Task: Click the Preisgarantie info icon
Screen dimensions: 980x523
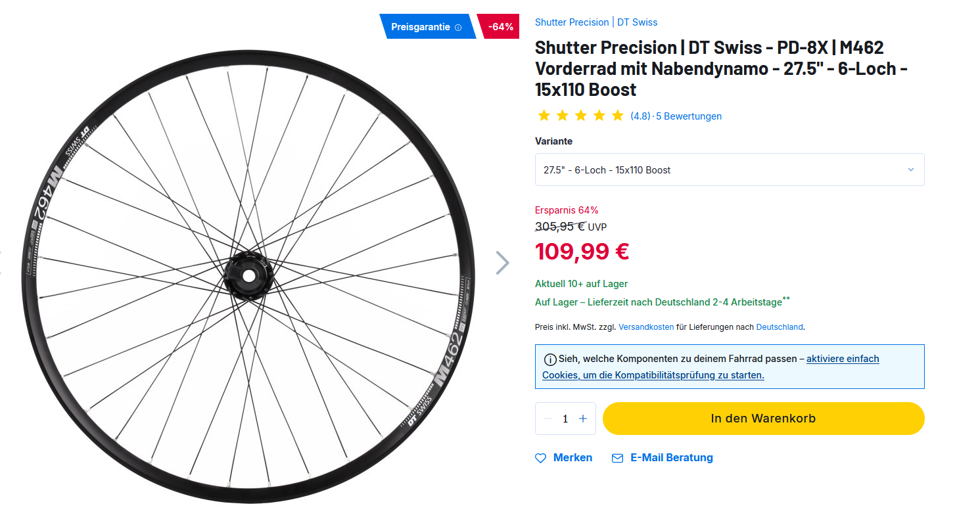Action: click(x=458, y=28)
